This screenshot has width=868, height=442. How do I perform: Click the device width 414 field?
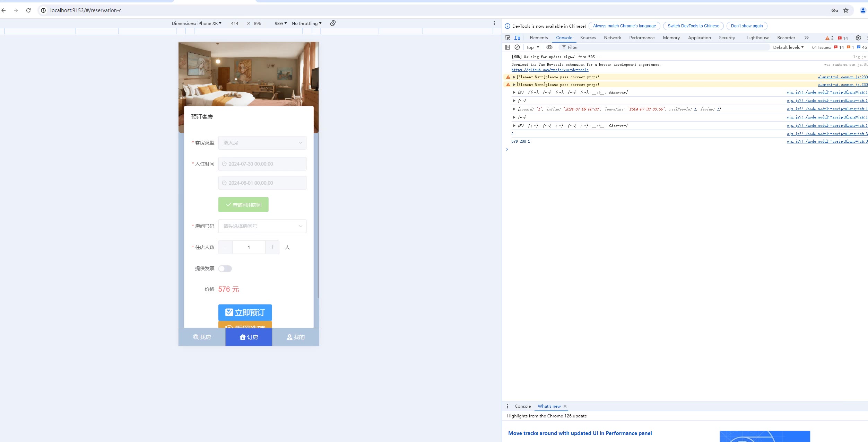(x=235, y=24)
